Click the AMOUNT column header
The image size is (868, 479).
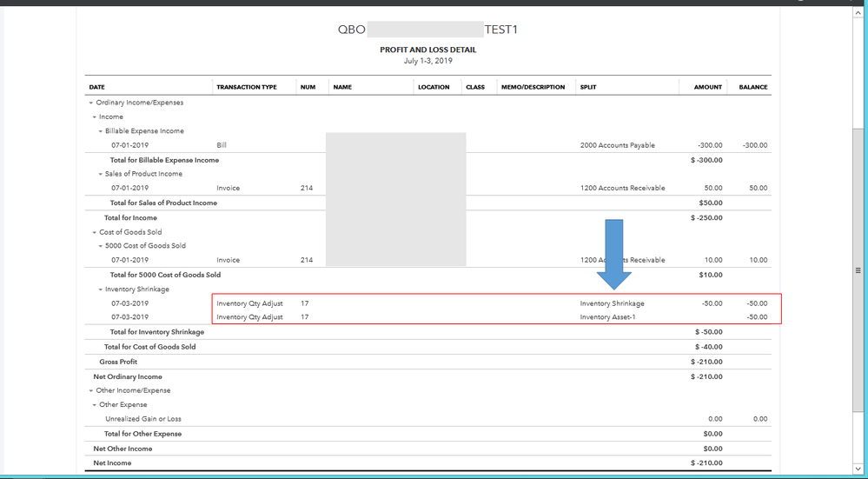708,88
